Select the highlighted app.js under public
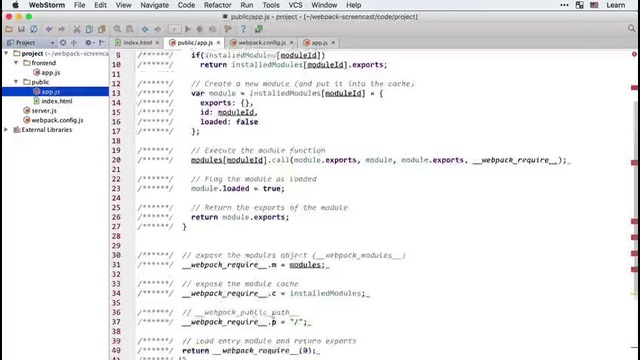Viewport: 640px width, 360px height. point(56,91)
